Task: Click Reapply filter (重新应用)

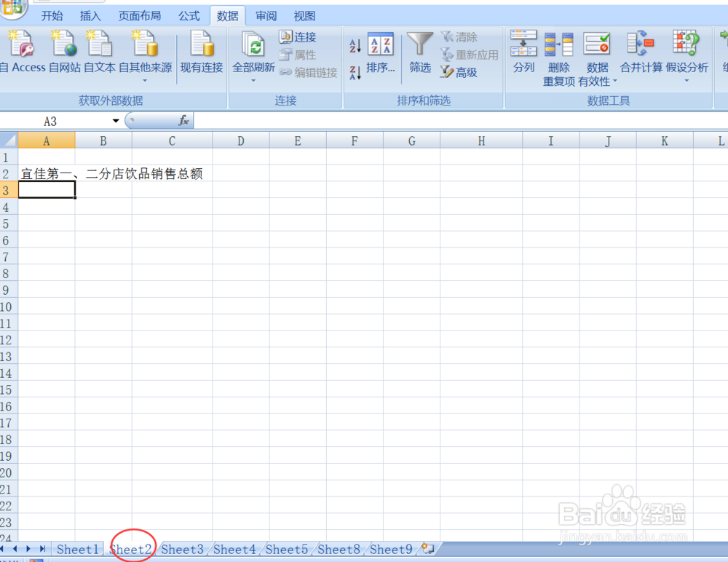Action: pyautogui.click(x=469, y=55)
